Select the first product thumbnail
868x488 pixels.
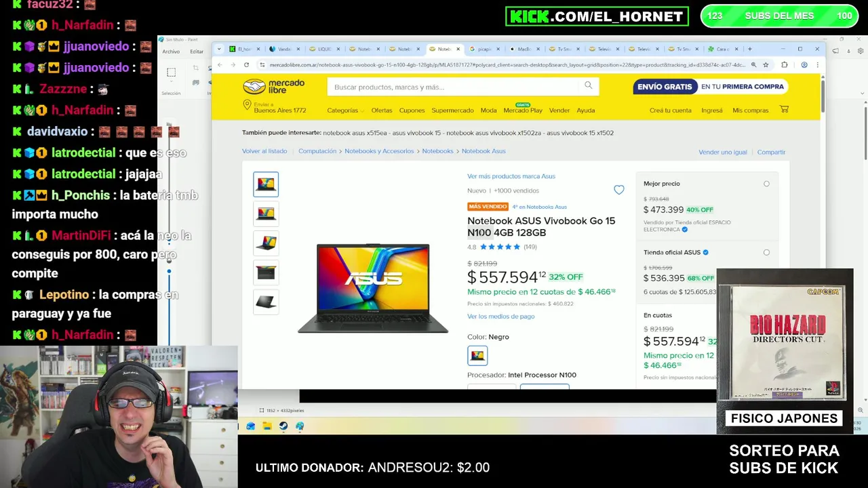[x=266, y=184]
